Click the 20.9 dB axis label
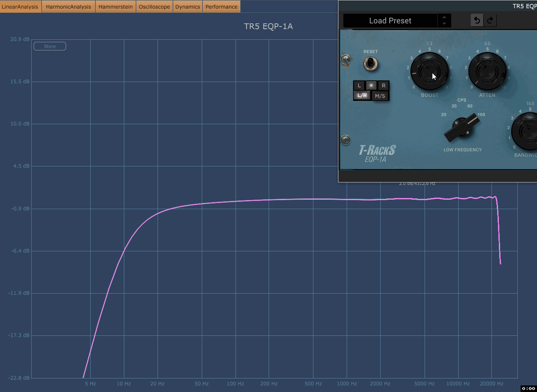537x392 pixels. [x=20, y=39]
